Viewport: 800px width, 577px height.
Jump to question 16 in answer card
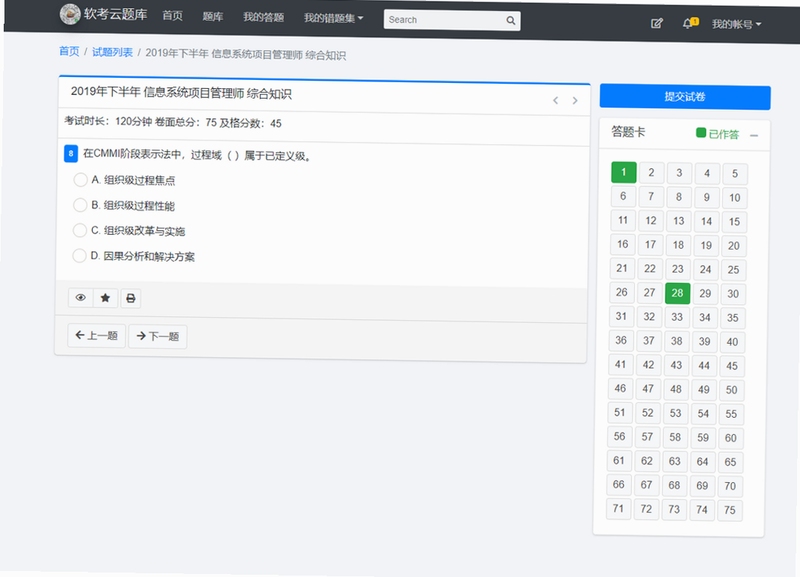[623, 244]
